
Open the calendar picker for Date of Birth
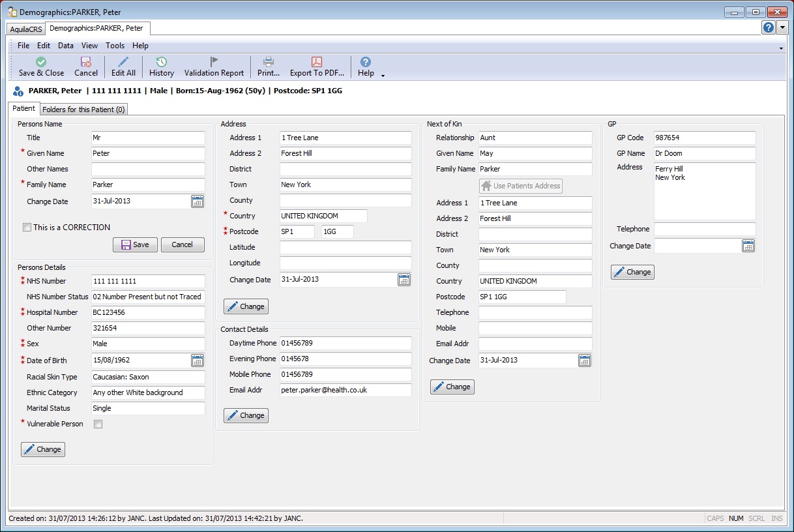click(x=198, y=361)
